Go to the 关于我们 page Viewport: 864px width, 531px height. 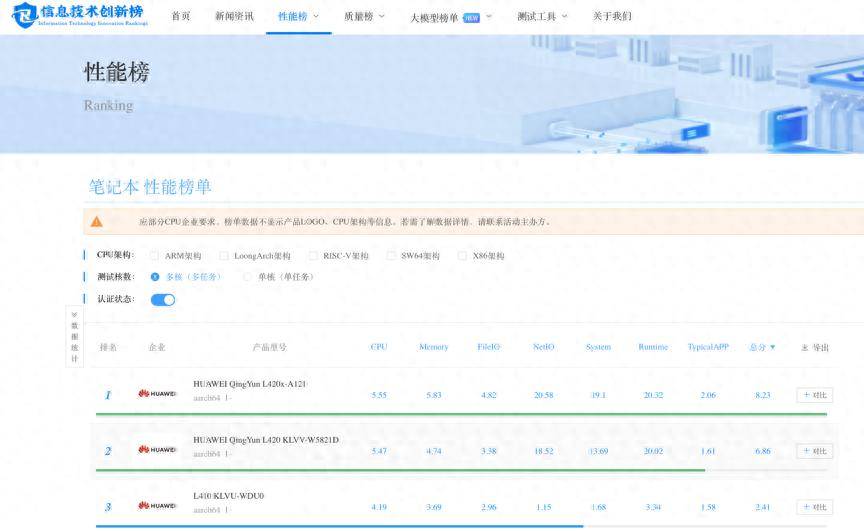pyautogui.click(x=612, y=17)
